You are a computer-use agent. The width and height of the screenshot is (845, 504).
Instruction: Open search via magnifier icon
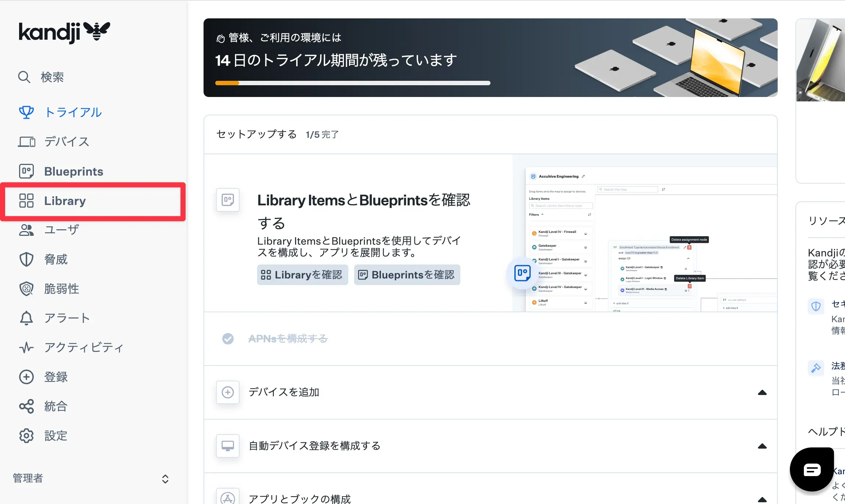(24, 77)
